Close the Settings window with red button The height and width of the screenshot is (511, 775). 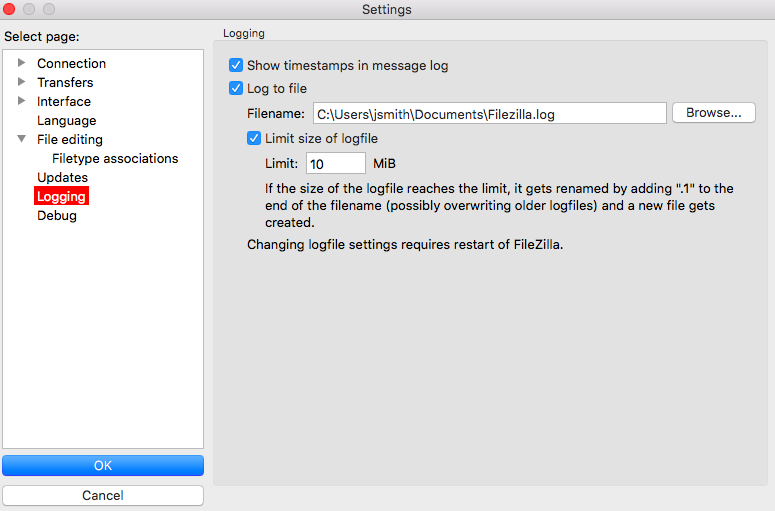click(9, 9)
